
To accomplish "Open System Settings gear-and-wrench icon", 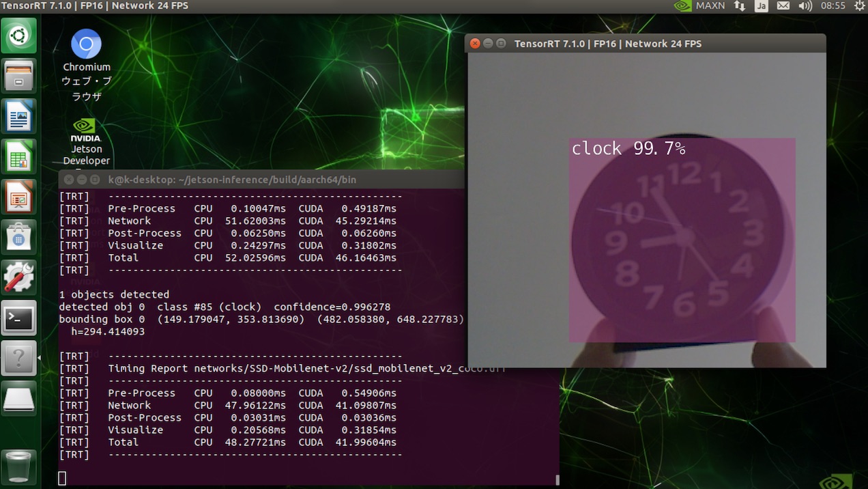I will click(x=19, y=277).
